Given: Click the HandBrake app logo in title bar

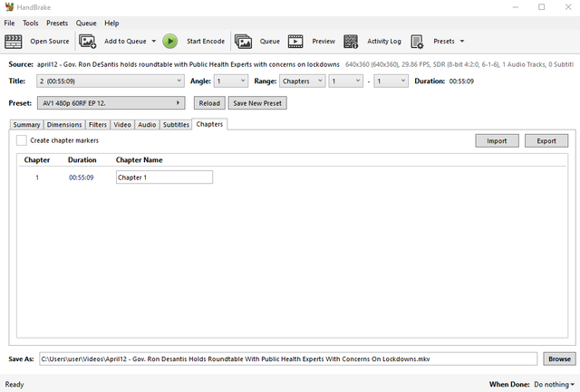Looking at the screenshot, I should click(x=9, y=7).
